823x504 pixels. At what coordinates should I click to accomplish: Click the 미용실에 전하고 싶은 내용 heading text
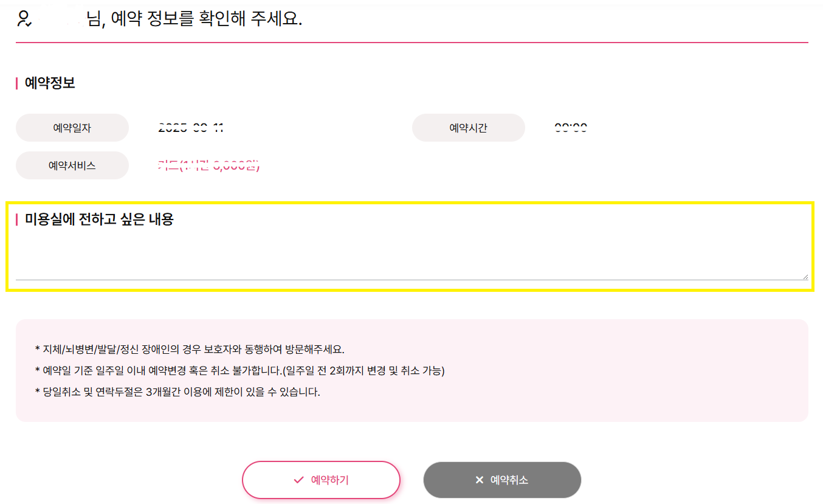coord(99,220)
